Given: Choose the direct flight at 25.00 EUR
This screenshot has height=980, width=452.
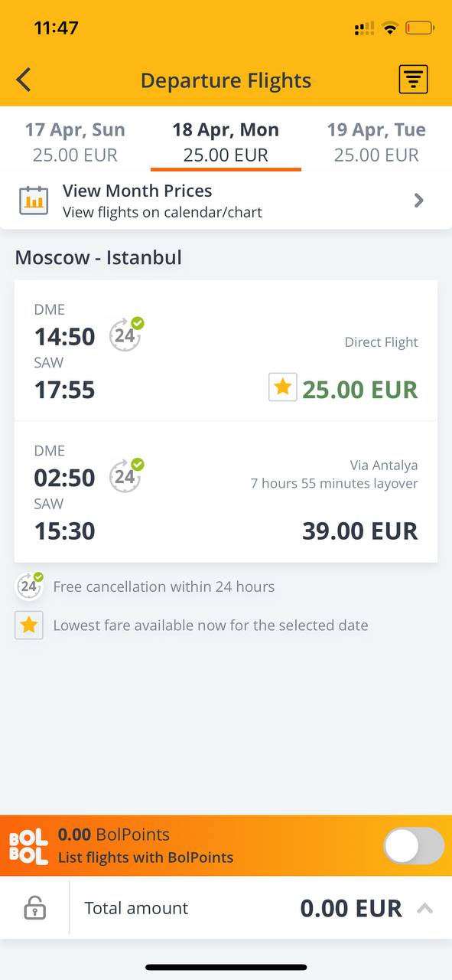Looking at the screenshot, I should coord(226,351).
